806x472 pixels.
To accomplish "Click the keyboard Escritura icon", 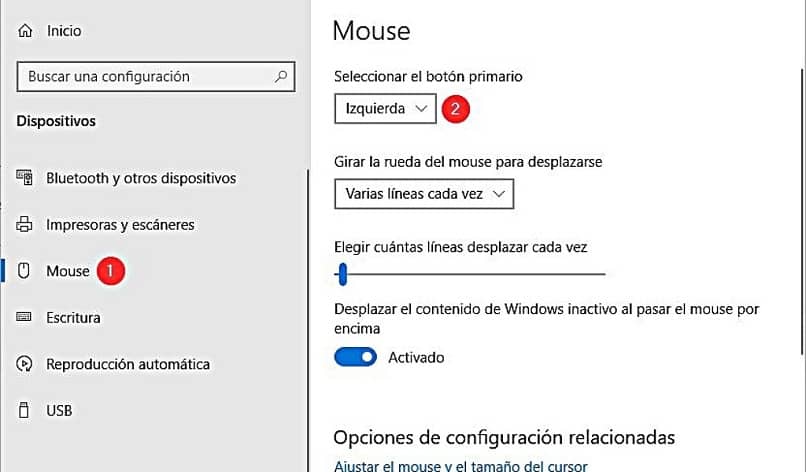I will [25, 317].
